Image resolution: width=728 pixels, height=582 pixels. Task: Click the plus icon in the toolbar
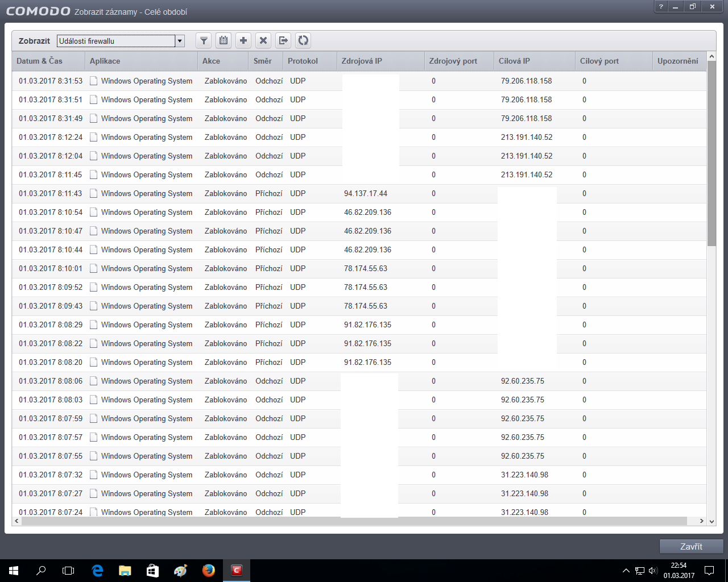[243, 40]
